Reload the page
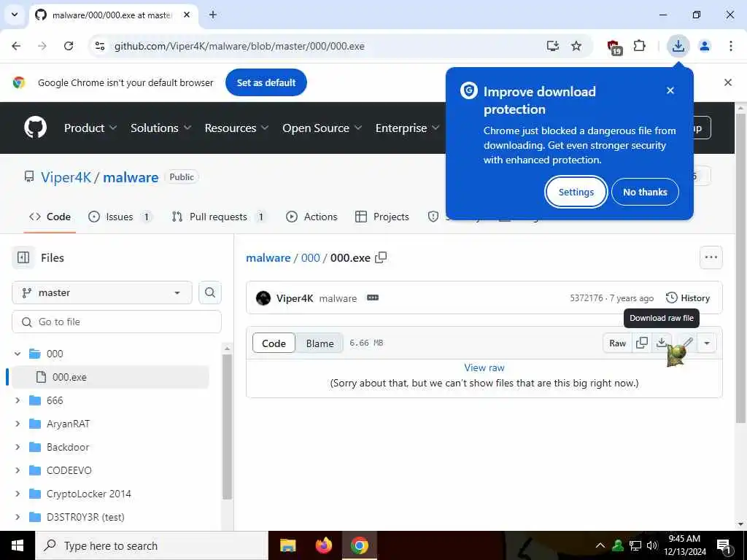The image size is (747, 560). click(69, 46)
